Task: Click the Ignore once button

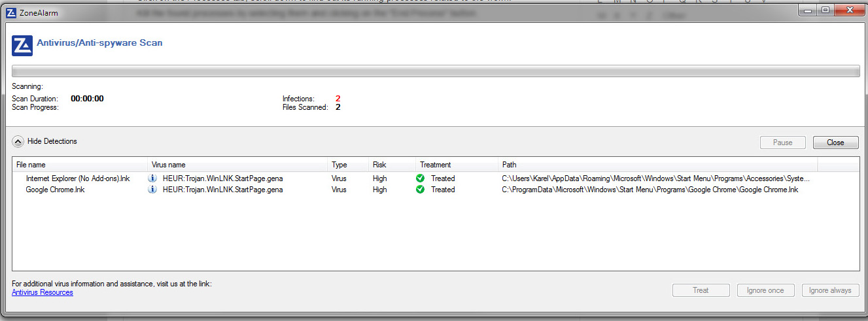Action: click(x=765, y=290)
